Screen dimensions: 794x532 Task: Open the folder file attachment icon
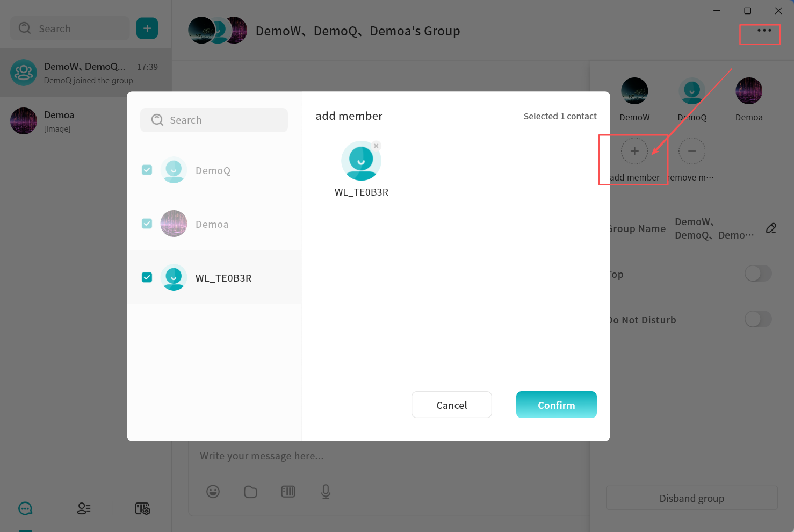pyautogui.click(x=250, y=491)
